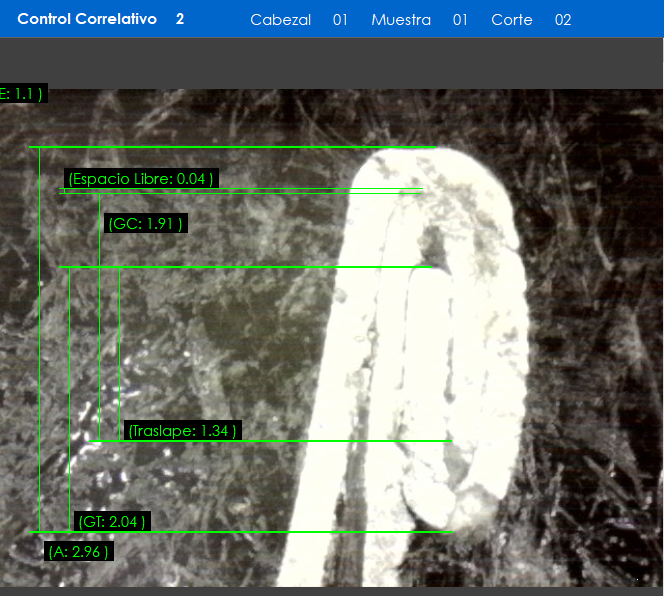Click the A: 2.96 measurement label
This screenshot has width=664, height=596.
(78, 551)
